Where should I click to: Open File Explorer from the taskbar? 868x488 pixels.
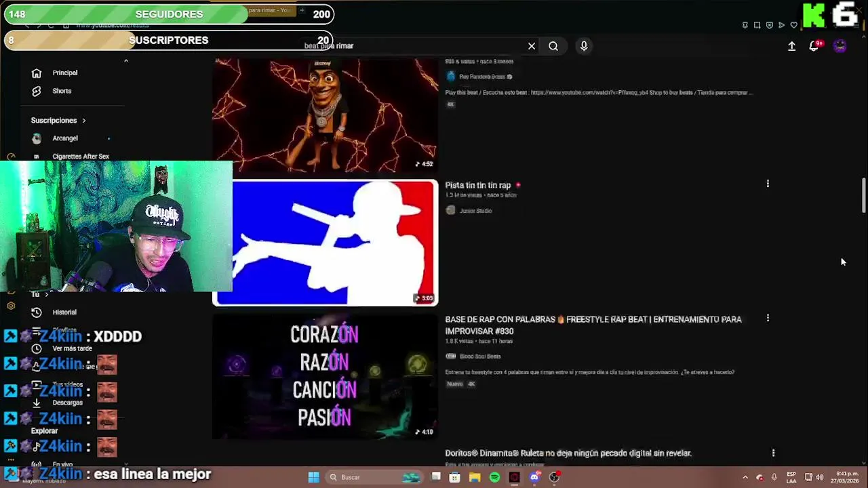coord(475,477)
